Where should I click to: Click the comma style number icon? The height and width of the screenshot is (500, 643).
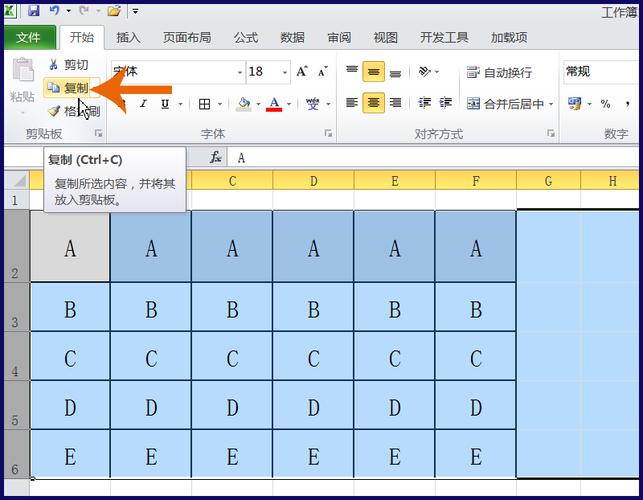click(x=627, y=104)
